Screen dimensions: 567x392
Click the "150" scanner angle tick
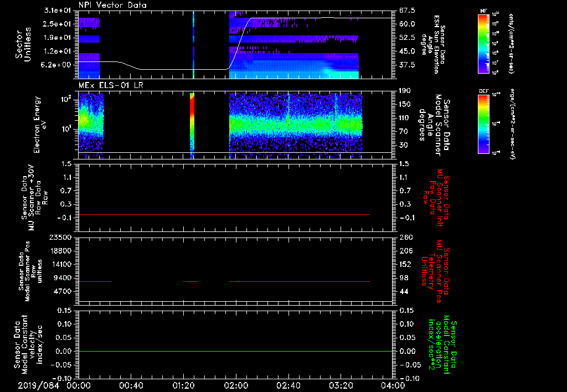[405, 105]
